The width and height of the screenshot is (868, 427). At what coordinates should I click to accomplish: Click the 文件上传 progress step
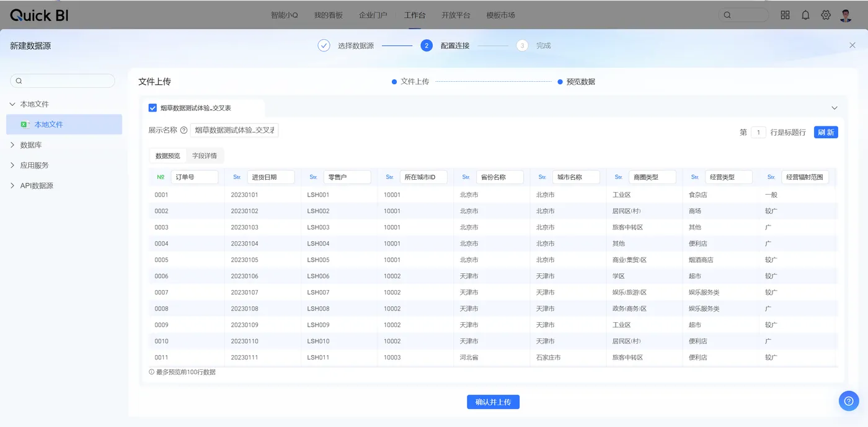[410, 81]
